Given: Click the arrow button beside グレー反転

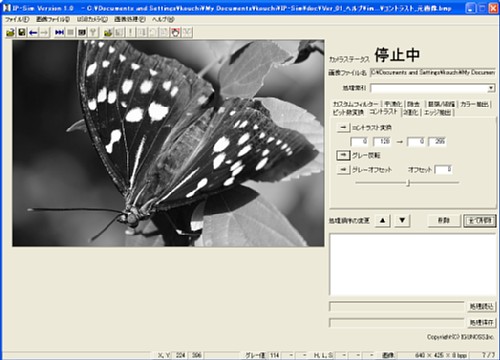Looking at the screenshot, I should click(x=343, y=155).
